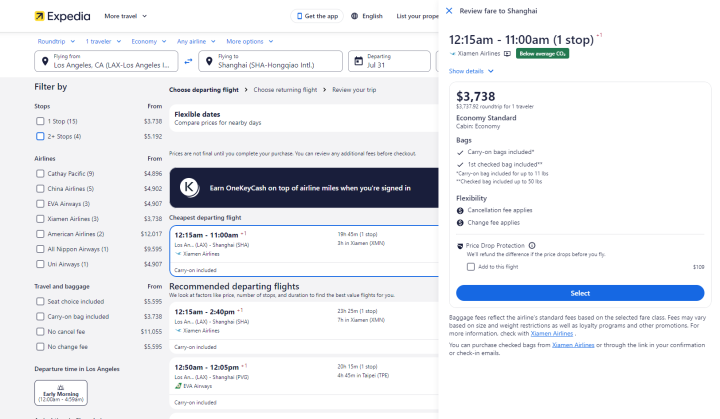Open the Roundtrip trip type dropdown

point(56,41)
